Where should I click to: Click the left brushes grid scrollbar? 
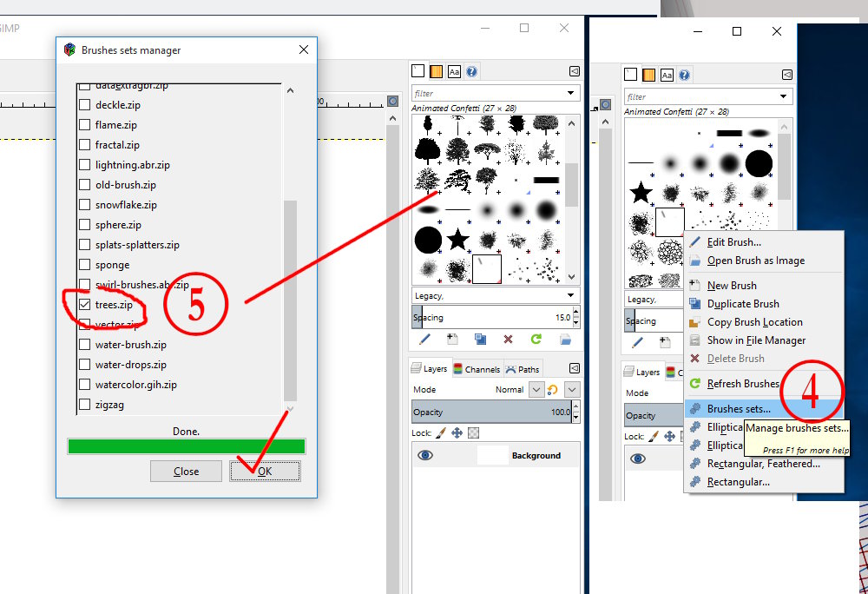(572, 184)
